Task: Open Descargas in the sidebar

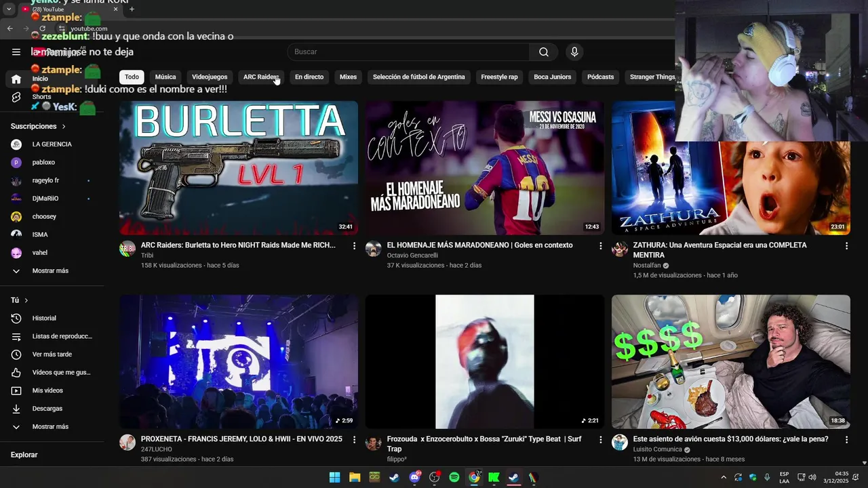Action: 53,409
